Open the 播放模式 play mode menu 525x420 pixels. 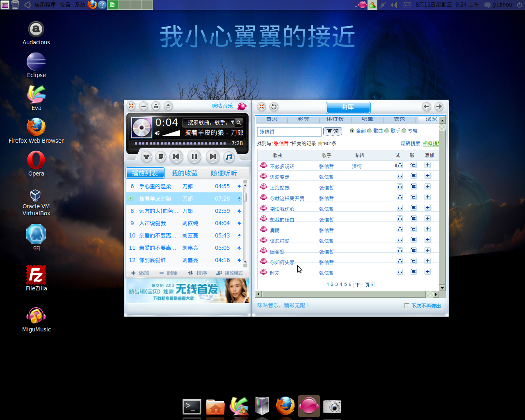[x=229, y=273]
